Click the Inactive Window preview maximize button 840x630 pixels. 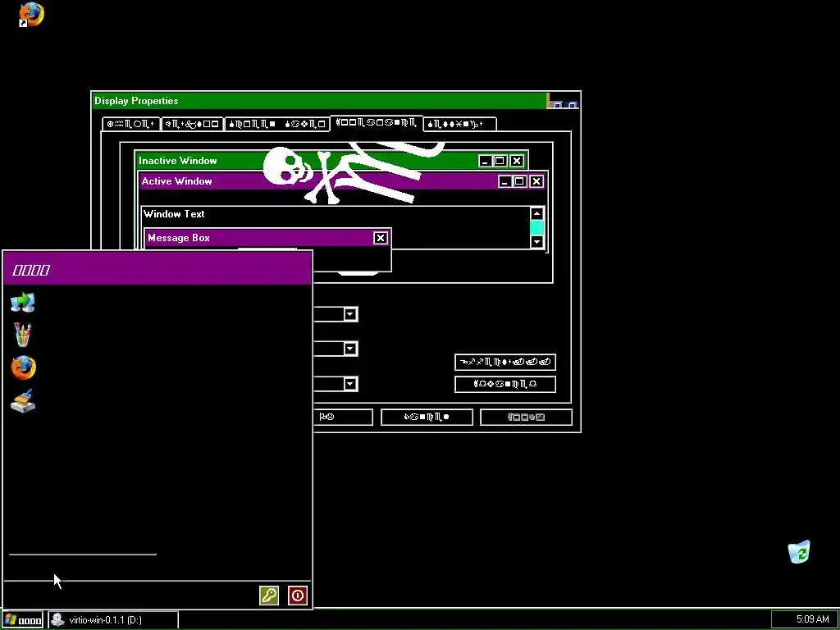(500, 161)
